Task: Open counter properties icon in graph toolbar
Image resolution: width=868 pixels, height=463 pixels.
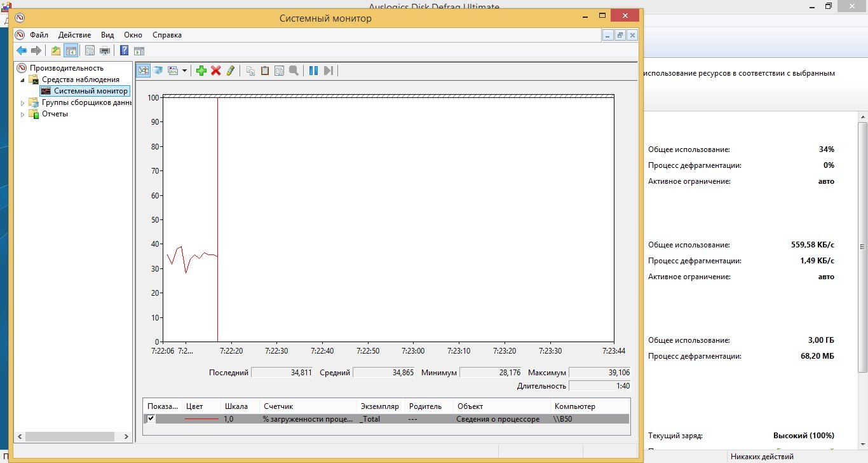Action: tap(279, 71)
